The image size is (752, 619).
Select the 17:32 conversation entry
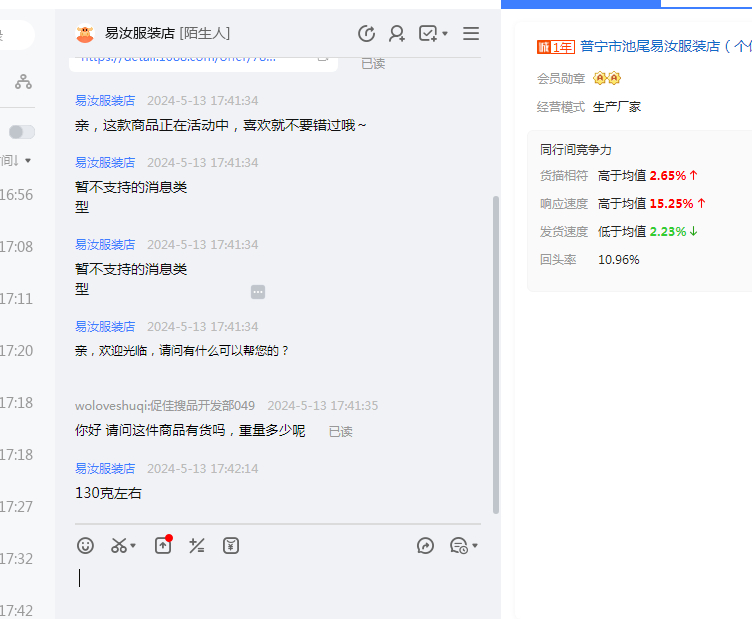[x=16, y=559]
